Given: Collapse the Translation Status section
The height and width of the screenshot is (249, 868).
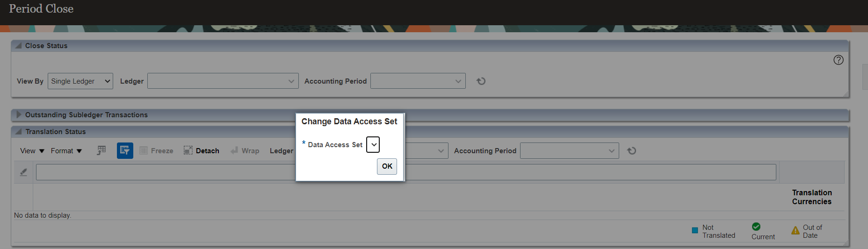Looking at the screenshot, I should pos(19,132).
